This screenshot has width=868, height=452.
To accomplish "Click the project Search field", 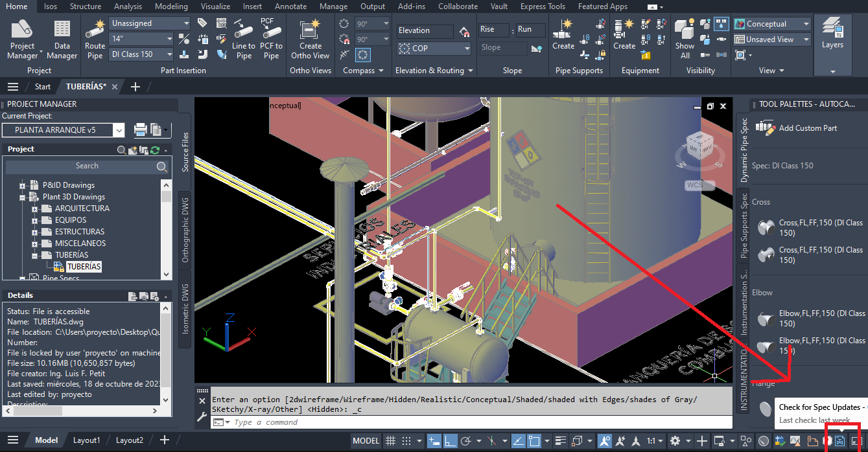I will 87,166.
